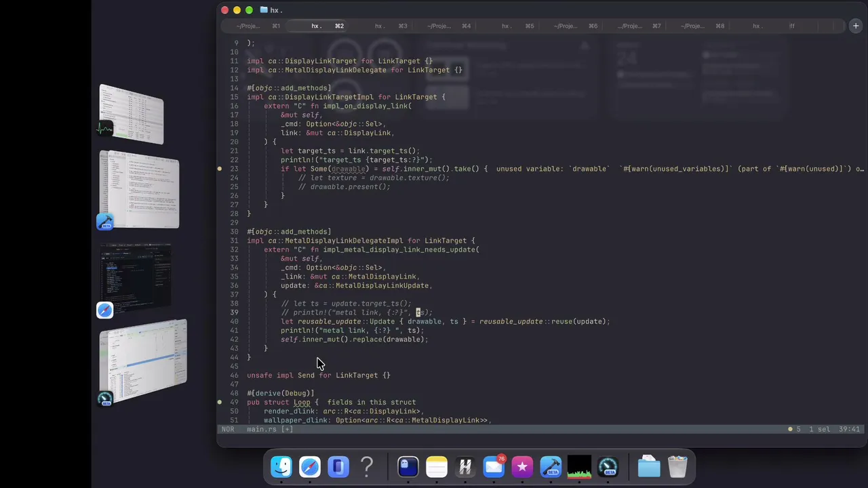Click line number 31 in gutter
The height and width of the screenshot is (488, 868).
pyautogui.click(x=234, y=241)
